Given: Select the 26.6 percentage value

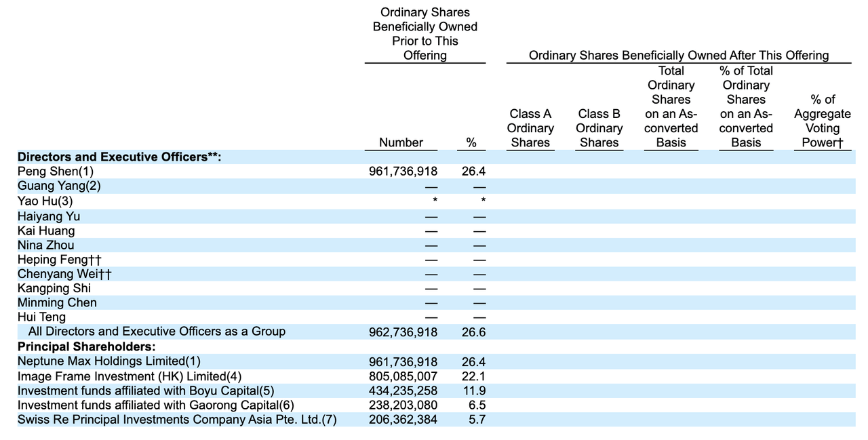Looking at the screenshot, I should 473,332.
